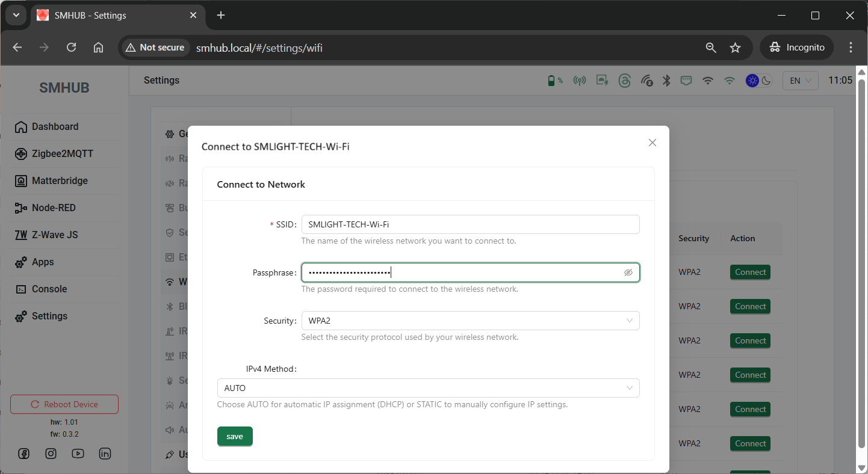Image resolution: width=868 pixels, height=474 pixels.
Task: Click the green save button
Action: [235, 436]
